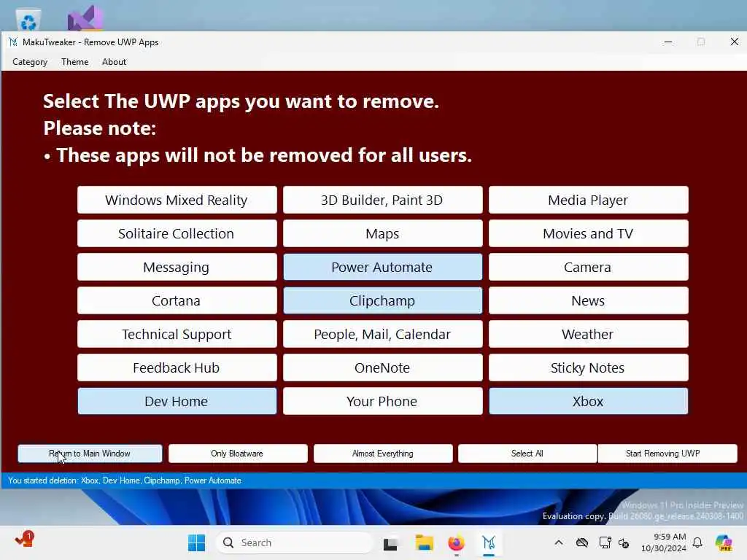The width and height of the screenshot is (747, 560).
Task: Deselect the Clipchamp app
Action: [x=382, y=300]
